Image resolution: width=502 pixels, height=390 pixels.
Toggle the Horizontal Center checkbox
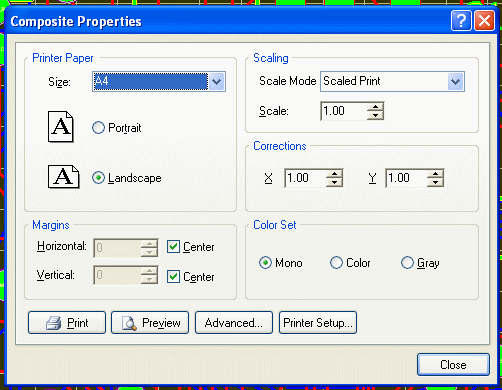pyautogui.click(x=173, y=247)
